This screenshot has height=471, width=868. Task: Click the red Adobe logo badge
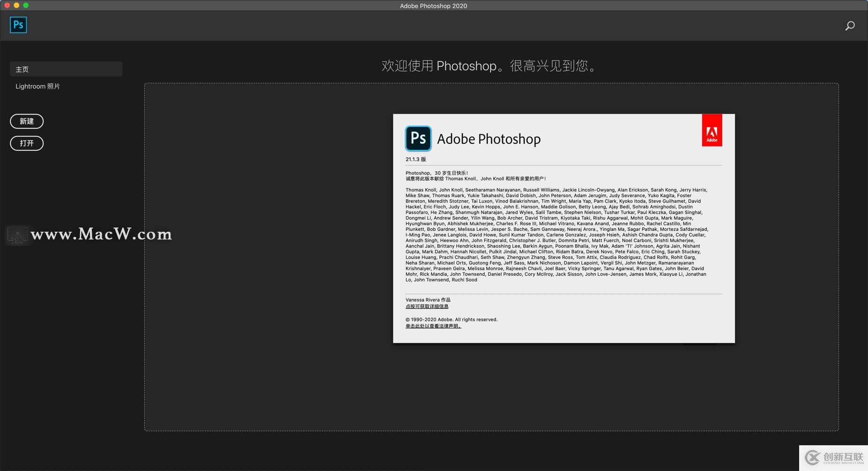[x=712, y=130]
